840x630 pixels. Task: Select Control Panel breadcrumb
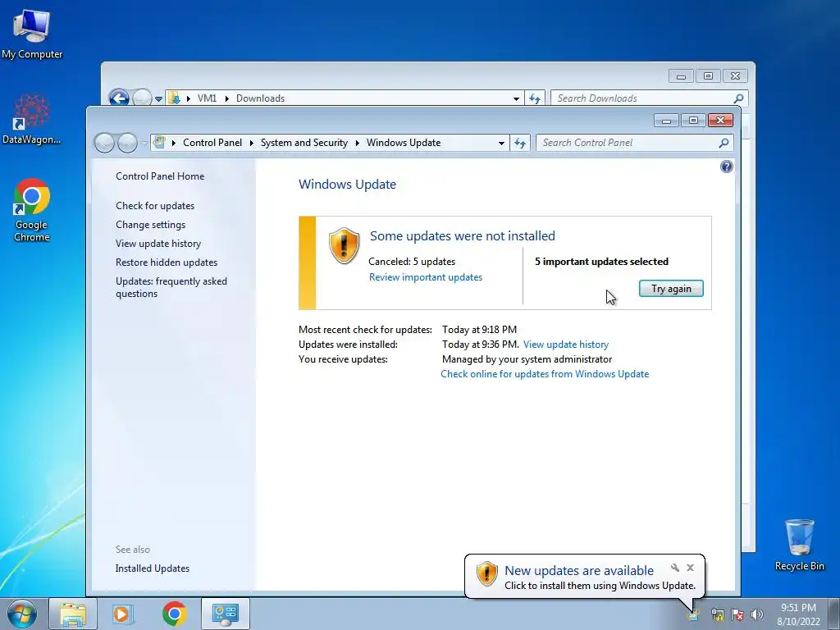[212, 143]
